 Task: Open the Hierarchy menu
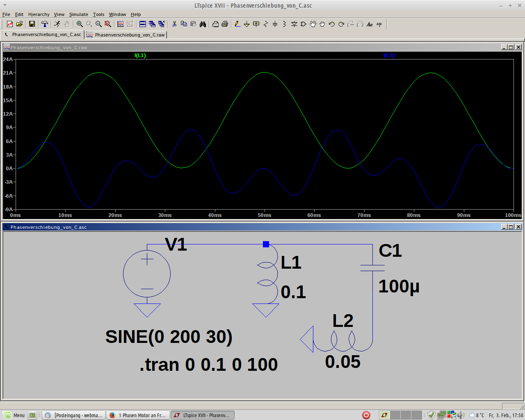pos(39,14)
